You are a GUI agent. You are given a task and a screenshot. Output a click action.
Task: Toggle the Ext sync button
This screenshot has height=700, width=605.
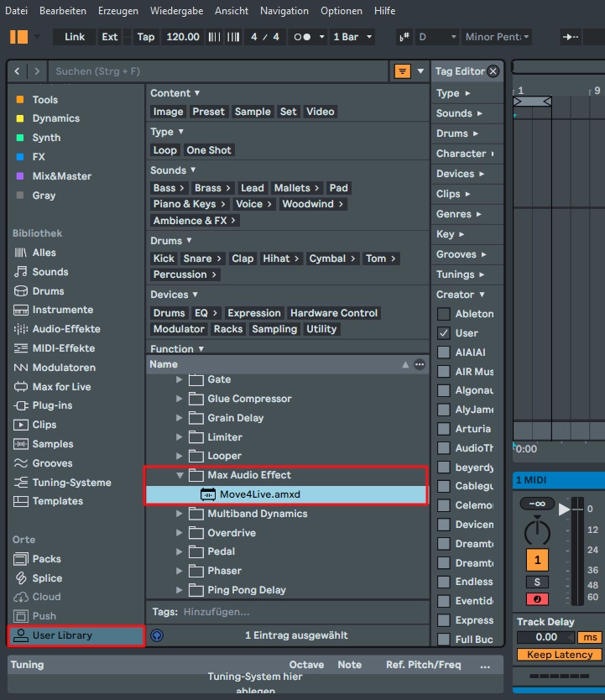pos(109,37)
